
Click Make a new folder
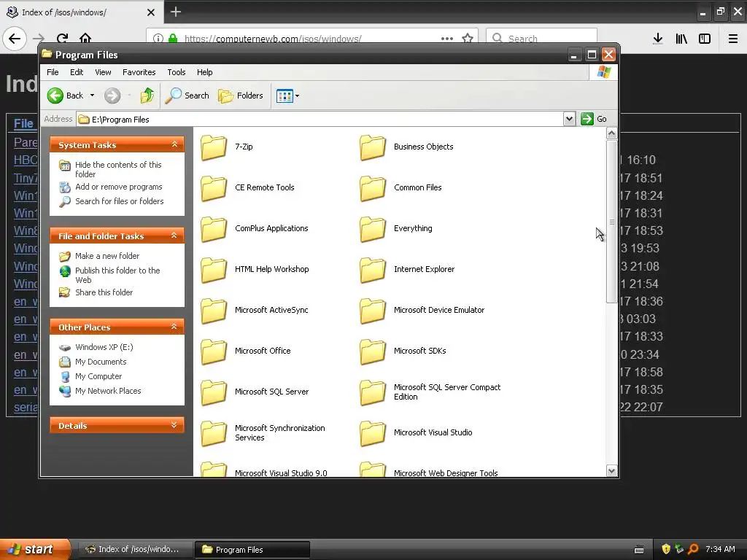[107, 256]
